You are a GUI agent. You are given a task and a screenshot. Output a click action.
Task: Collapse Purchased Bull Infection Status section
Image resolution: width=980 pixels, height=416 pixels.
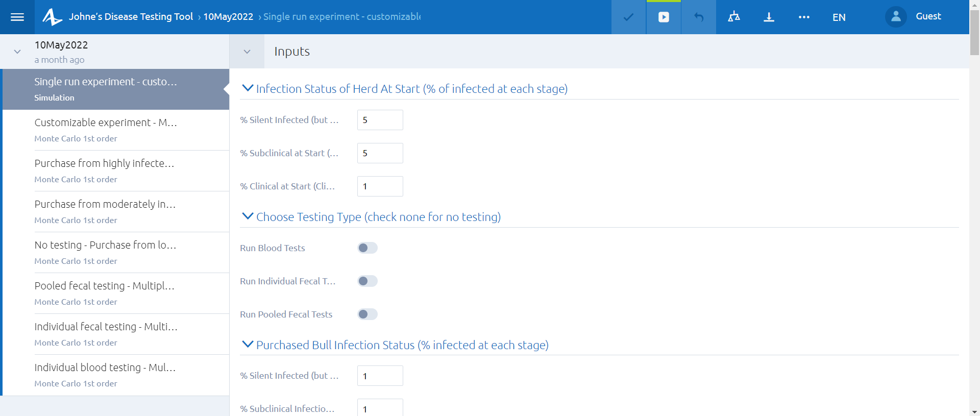[x=248, y=345]
